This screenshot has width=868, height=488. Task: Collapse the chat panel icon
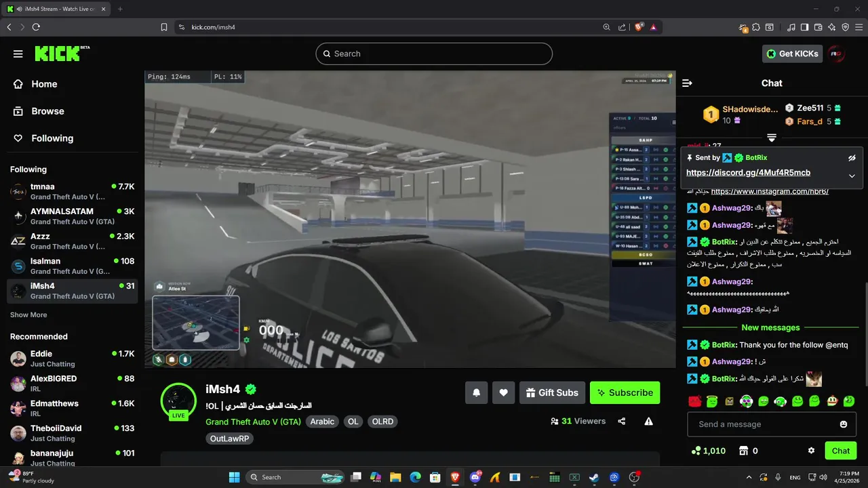687,83
